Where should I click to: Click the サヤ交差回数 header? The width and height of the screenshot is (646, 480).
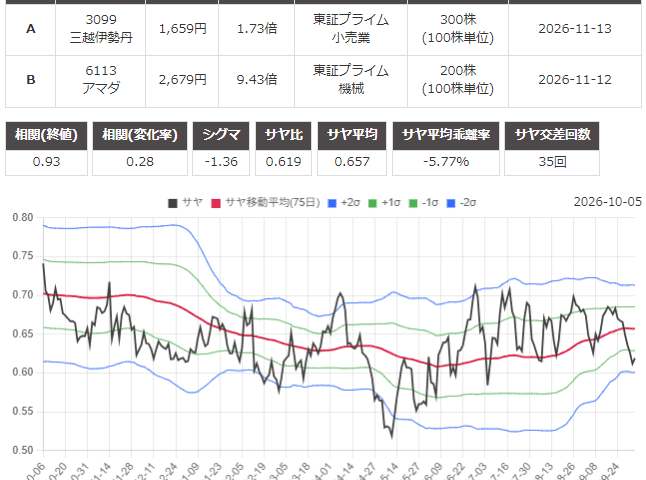pos(552,135)
